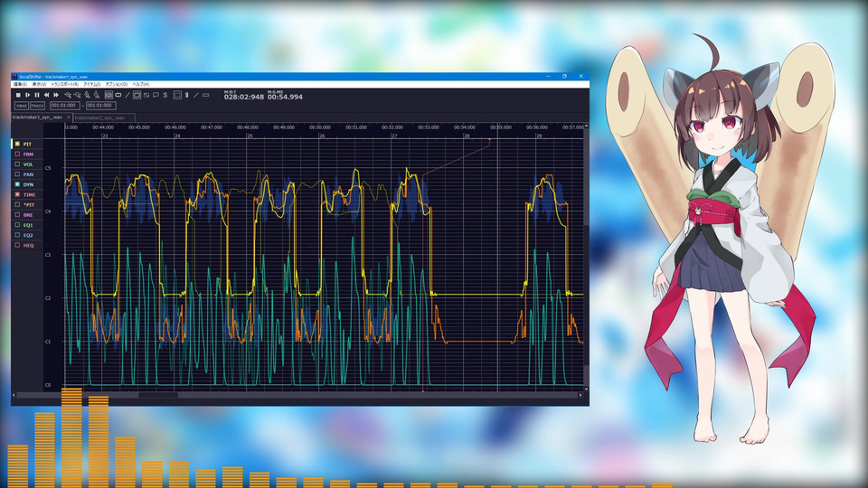Open the トランスポート(R) menu
Screen dimensions: 868x488
65,85
